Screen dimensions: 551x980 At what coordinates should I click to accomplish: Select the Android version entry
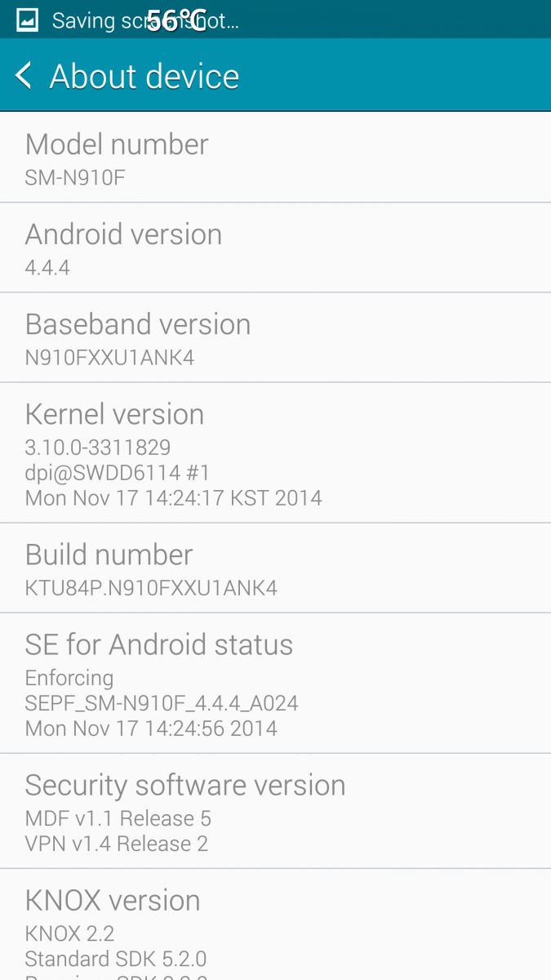click(275, 247)
